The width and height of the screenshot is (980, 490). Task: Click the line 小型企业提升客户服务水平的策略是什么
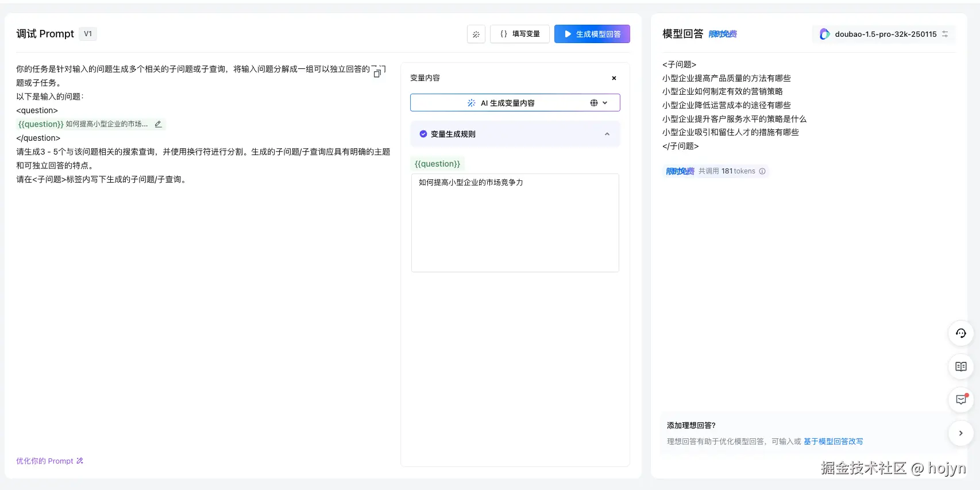(x=735, y=119)
